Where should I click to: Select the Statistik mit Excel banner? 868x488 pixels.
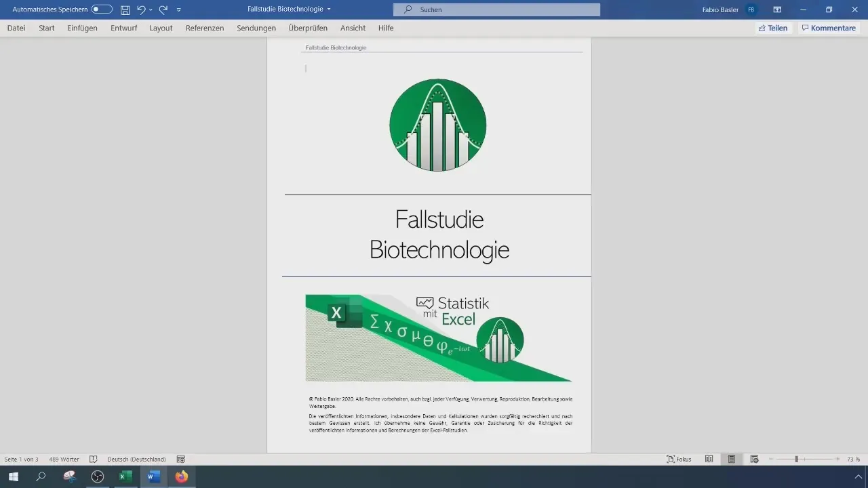coord(439,338)
